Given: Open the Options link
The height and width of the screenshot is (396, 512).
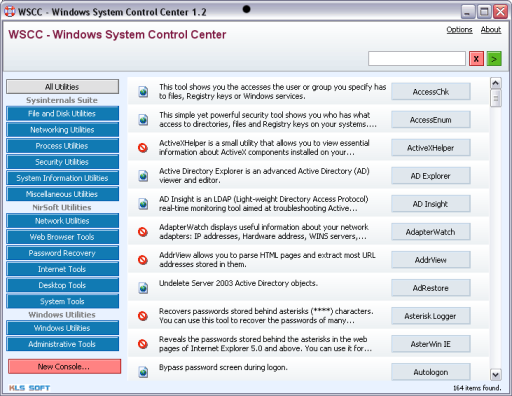Looking at the screenshot, I should (459, 30).
